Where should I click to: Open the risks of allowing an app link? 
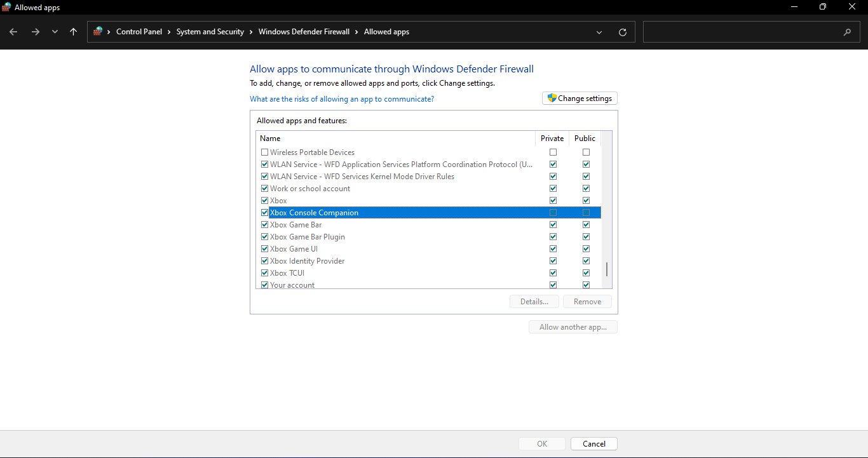(342, 99)
